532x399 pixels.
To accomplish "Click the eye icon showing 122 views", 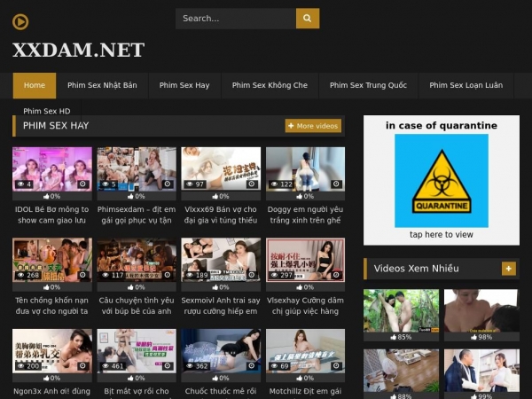I will pos(274,184).
